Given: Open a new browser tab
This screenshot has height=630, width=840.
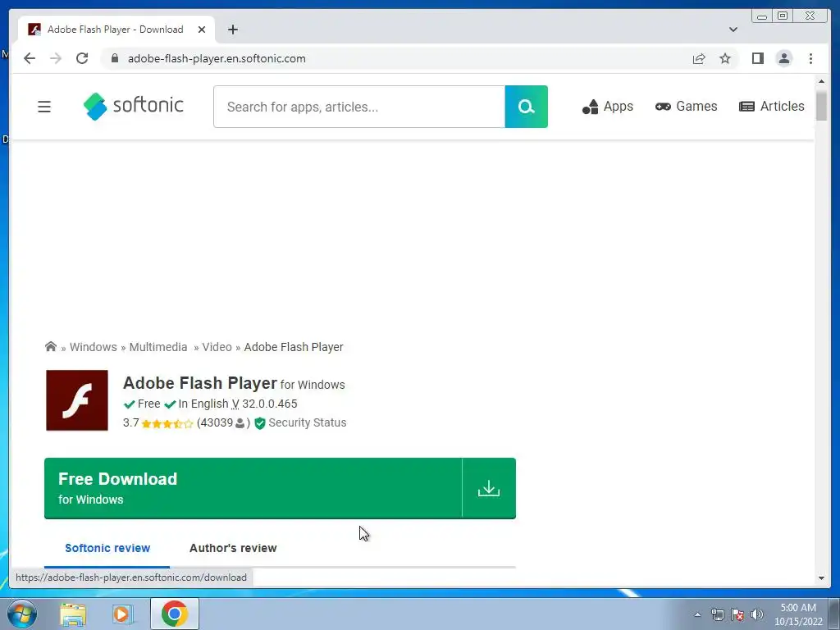Looking at the screenshot, I should (232, 30).
